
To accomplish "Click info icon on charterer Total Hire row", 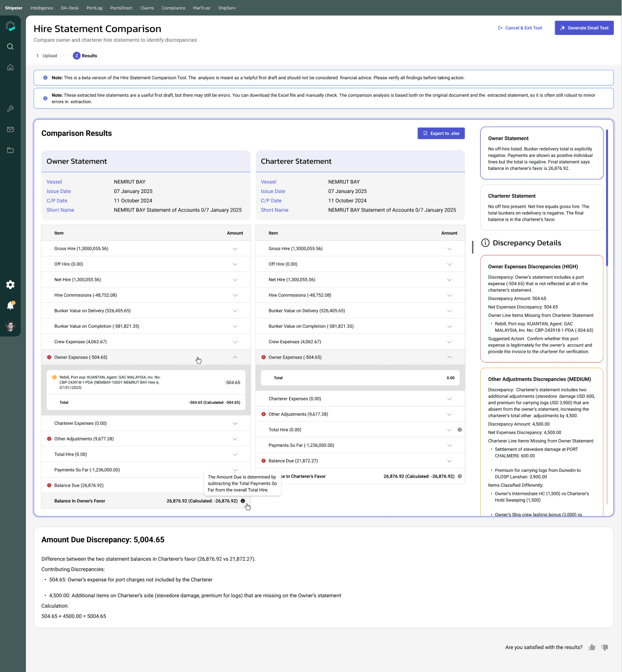I will pos(460,430).
